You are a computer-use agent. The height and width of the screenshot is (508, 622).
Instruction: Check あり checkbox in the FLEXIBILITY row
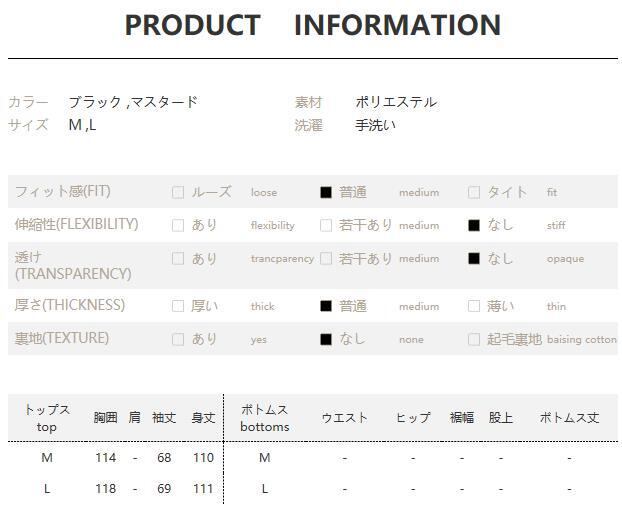(x=178, y=226)
